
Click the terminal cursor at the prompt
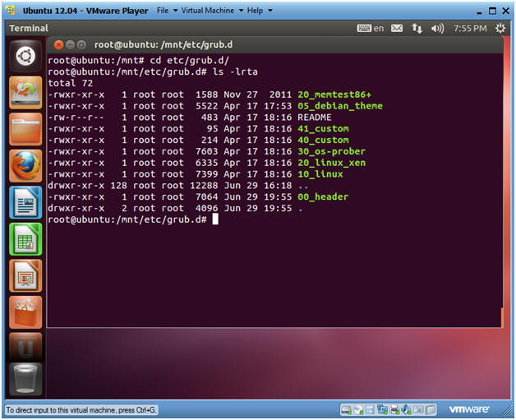(x=215, y=219)
